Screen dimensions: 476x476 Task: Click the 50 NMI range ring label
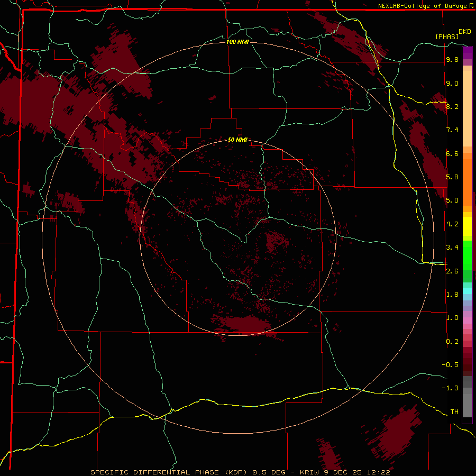237,140
